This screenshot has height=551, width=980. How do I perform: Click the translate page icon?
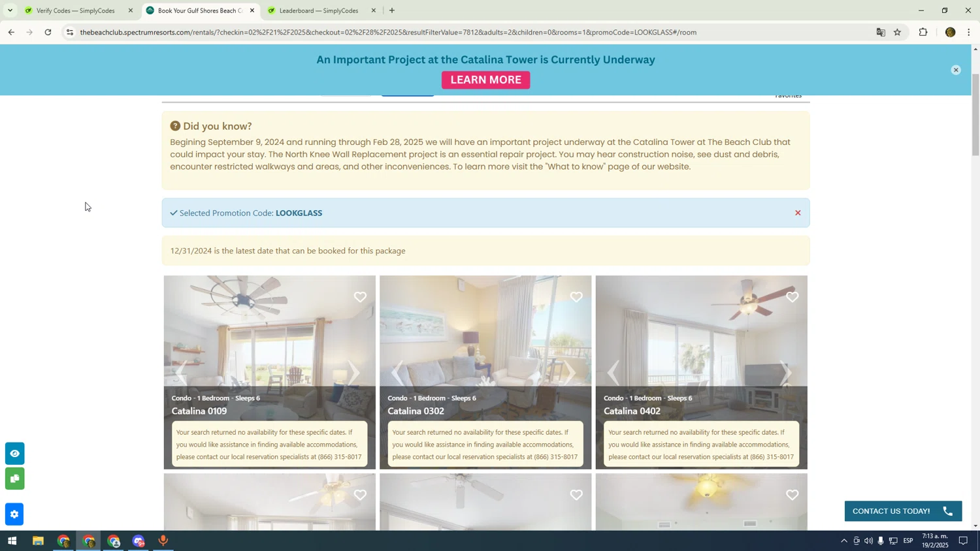tap(881, 32)
